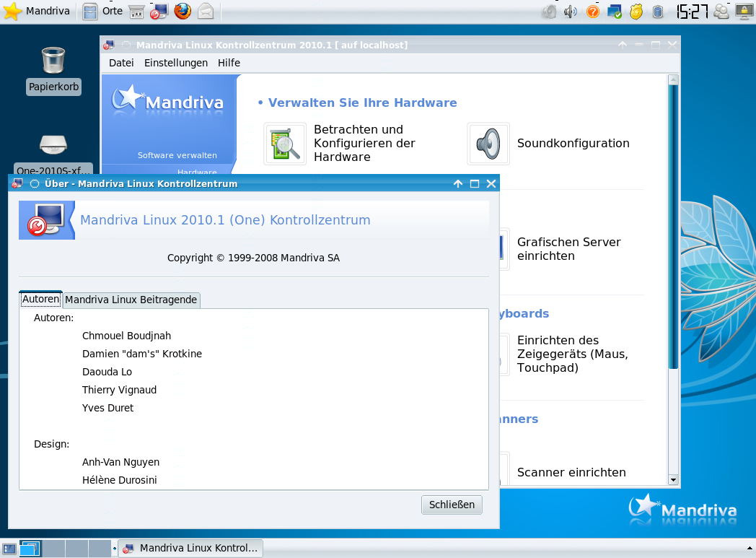Click the orange help tray icon

click(593, 12)
